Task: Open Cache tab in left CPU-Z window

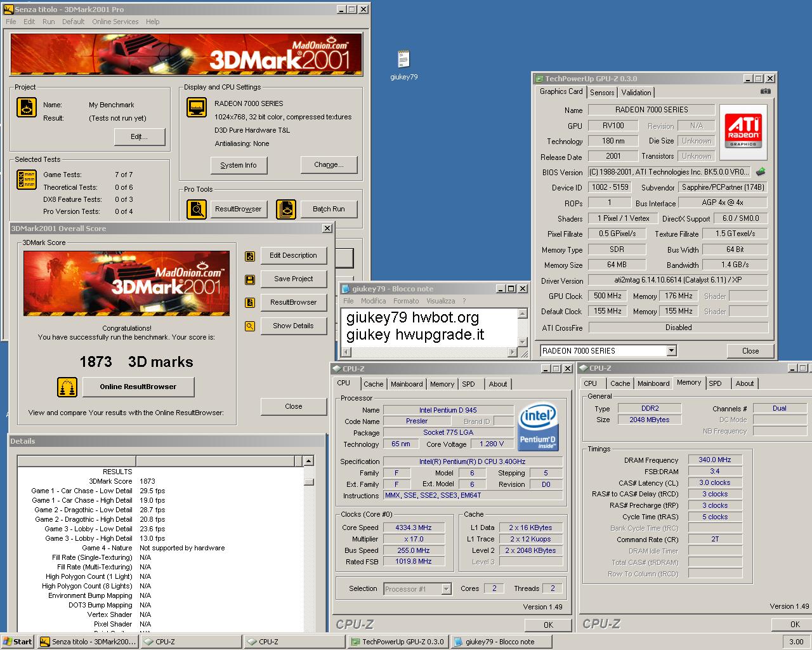Action: [x=373, y=384]
